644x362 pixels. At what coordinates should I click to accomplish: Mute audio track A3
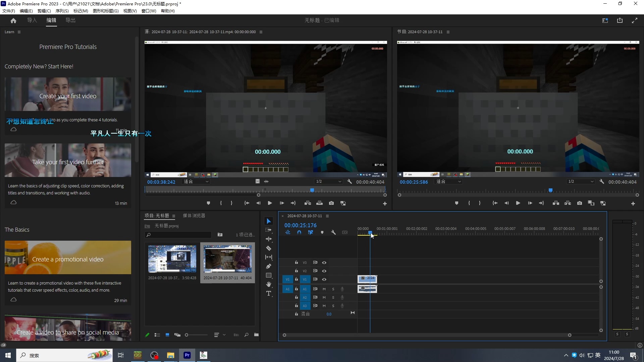[324, 306]
